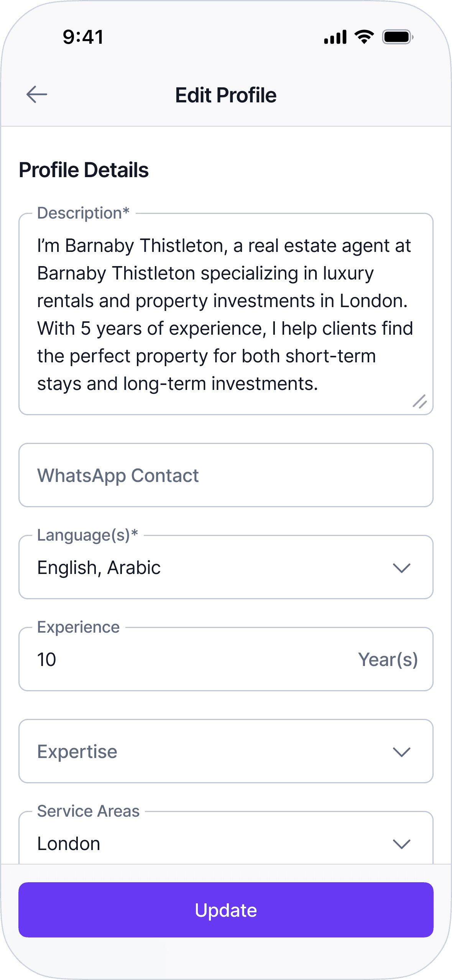Viewport: 452px width, 980px height.
Task: Expand the Expertise dropdown chevron
Action: (402, 752)
